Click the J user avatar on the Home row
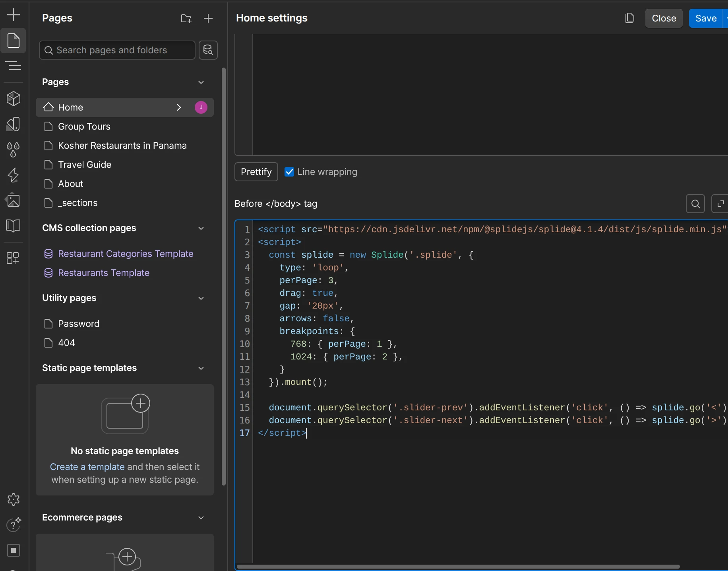The image size is (728, 571). (201, 107)
